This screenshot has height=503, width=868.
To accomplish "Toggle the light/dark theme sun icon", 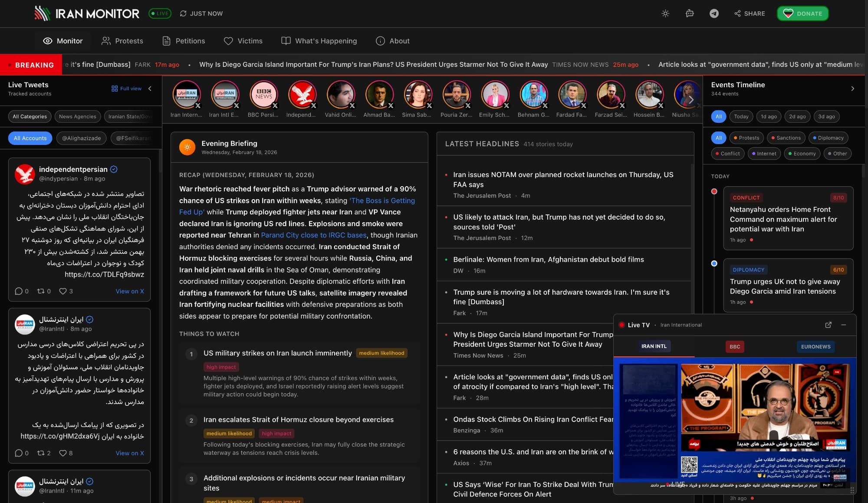I will click(666, 13).
